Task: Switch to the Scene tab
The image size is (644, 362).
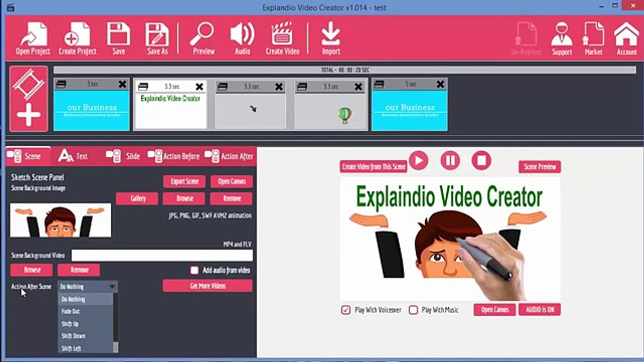Action: tap(28, 156)
